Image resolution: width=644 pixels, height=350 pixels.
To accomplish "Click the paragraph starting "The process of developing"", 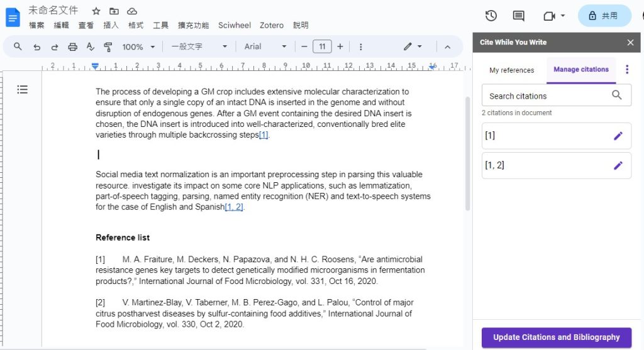I will click(253, 113).
